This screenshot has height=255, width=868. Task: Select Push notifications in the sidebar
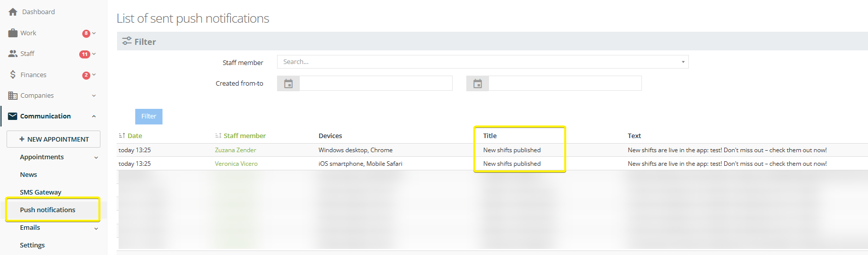(x=47, y=210)
